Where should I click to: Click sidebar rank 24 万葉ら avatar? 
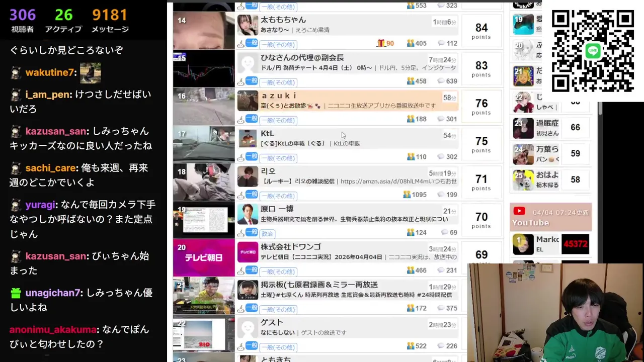click(x=523, y=154)
